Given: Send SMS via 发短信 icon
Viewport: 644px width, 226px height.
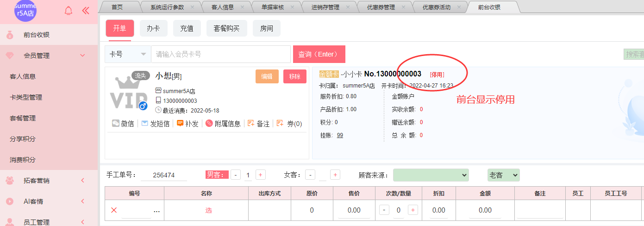Looking at the screenshot, I should tap(145, 124).
